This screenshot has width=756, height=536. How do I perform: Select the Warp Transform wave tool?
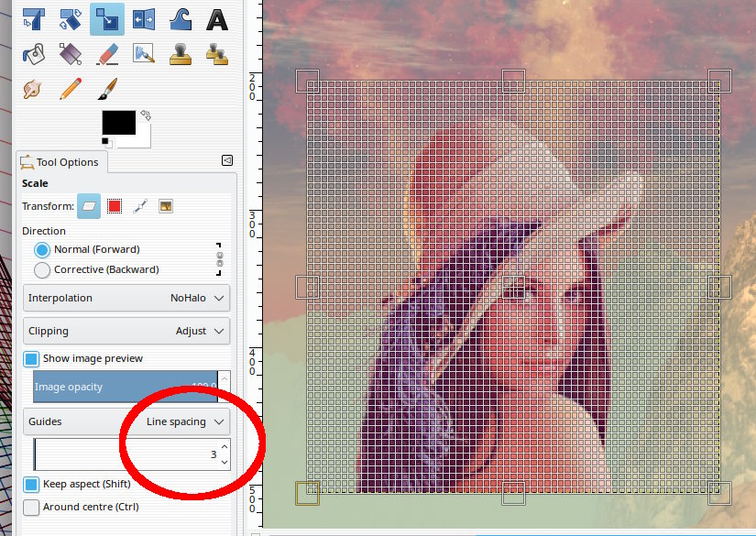pos(181,19)
